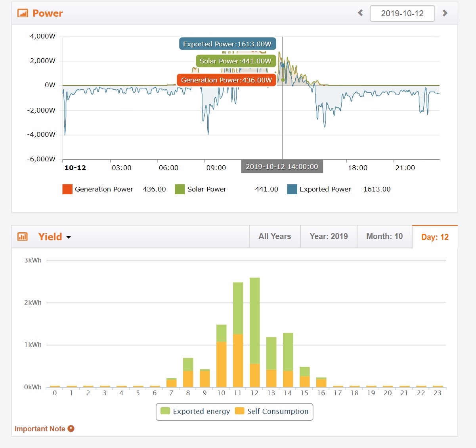
Task: Select the Year: 2019 tab
Action: 329,237
